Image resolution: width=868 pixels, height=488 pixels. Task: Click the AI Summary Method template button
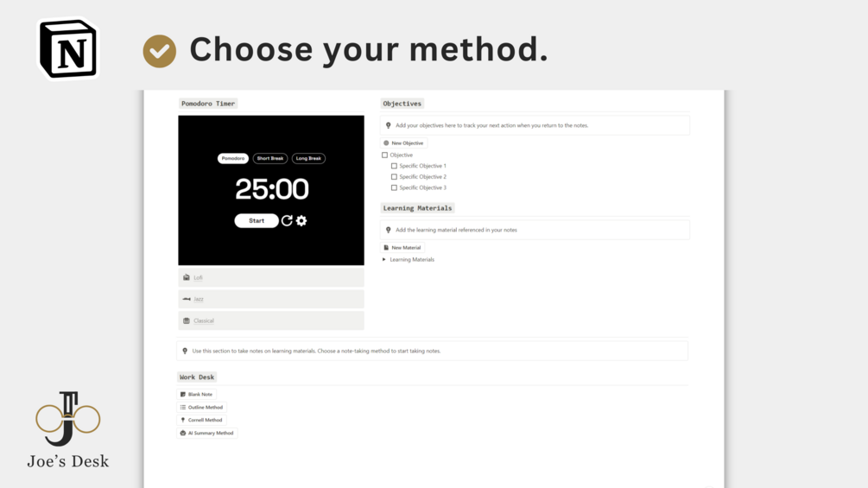[x=207, y=434]
